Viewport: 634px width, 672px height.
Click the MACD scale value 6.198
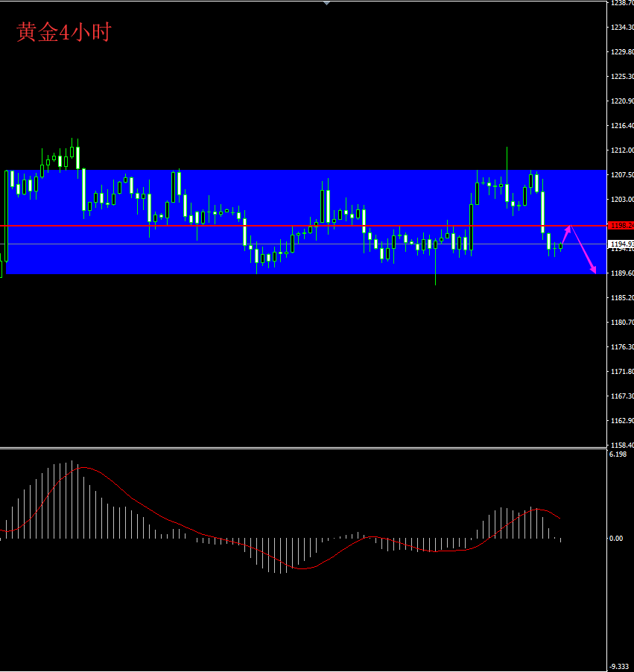pos(618,454)
